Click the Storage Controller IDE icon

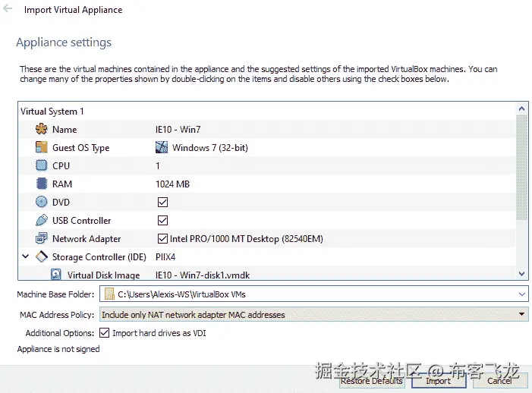tap(42, 256)
